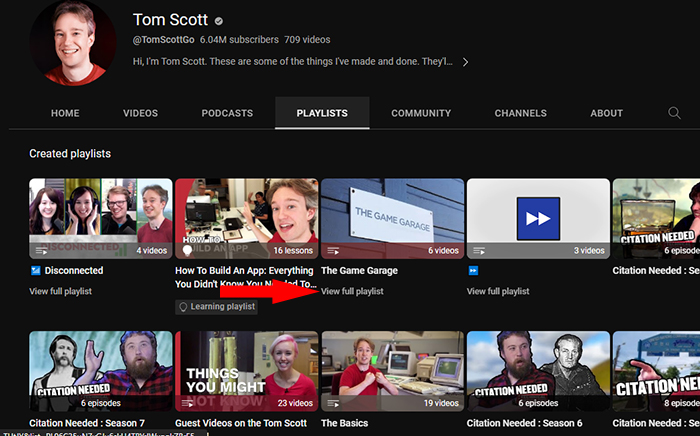Click the Tom Scott channel name
700x436 pixels.
coord(171,20)
